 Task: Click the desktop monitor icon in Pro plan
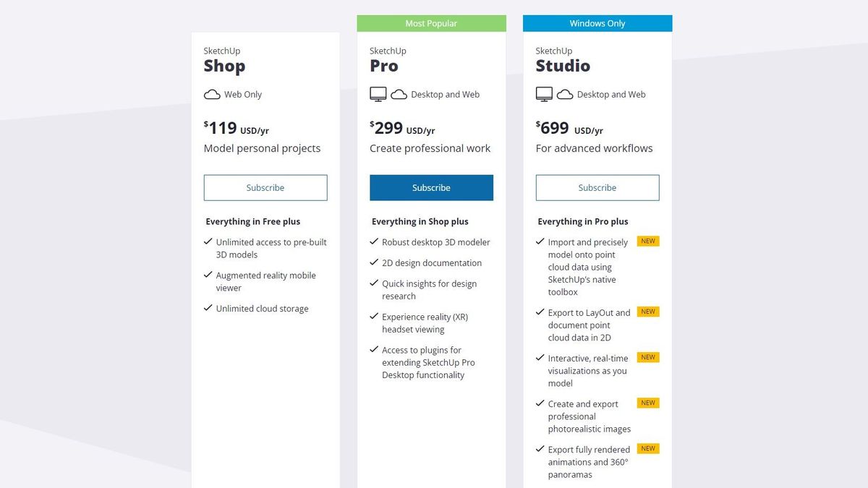tap(378, 94)
